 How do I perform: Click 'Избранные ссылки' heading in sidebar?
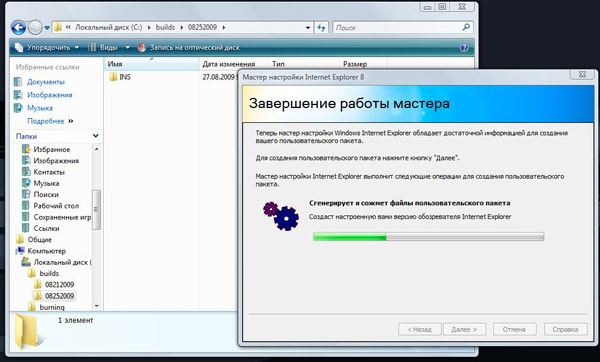click(47, 67)
